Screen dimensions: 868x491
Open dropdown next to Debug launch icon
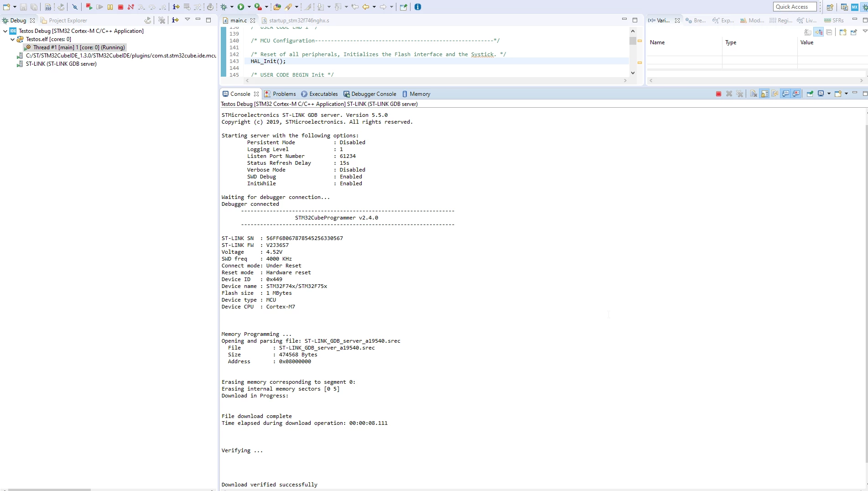pos(232,7)
